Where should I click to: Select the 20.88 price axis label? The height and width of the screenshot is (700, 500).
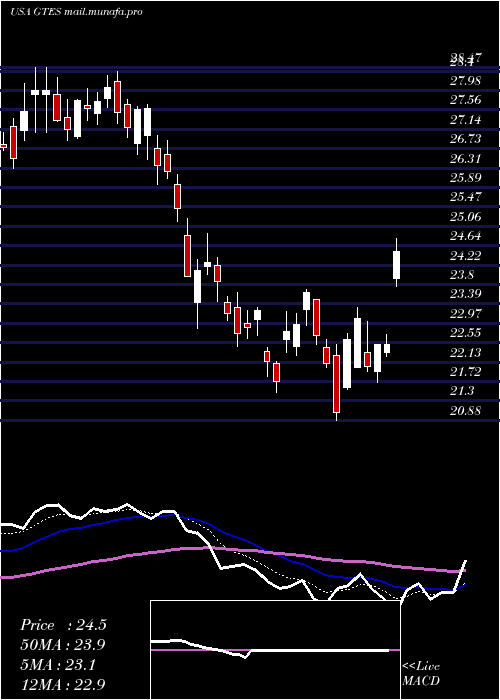point(466,410)
